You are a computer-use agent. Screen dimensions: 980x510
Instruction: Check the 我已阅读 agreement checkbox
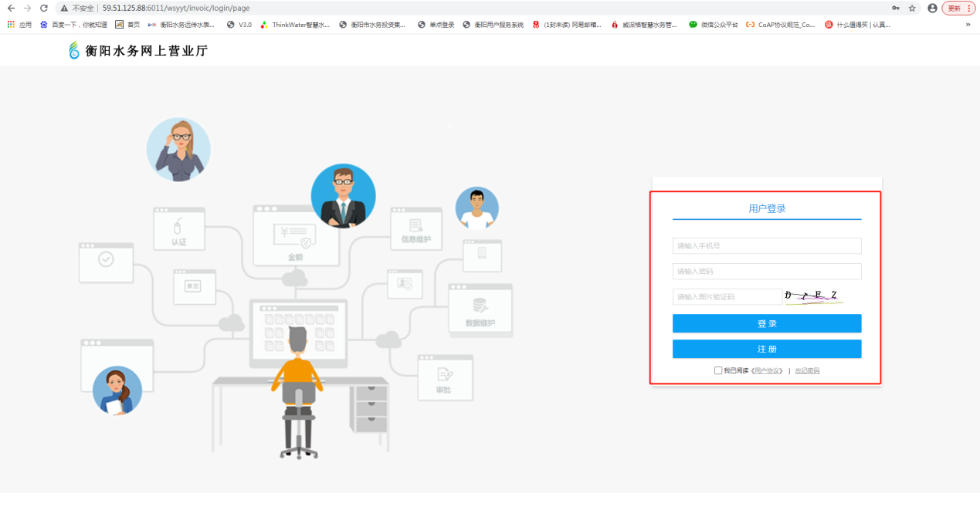click(718, 370)
